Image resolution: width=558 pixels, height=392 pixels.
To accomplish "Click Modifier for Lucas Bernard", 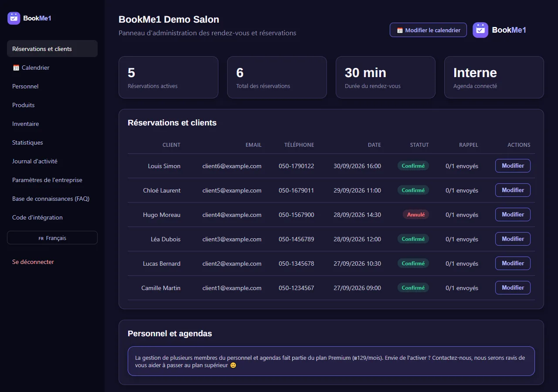I will (513, 264).
